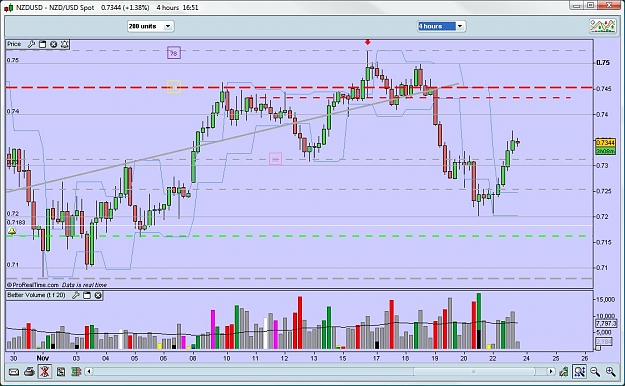Click the 0.745 label on right axis
The height and width of the screenshot is (386, 625).
point(603,89)
